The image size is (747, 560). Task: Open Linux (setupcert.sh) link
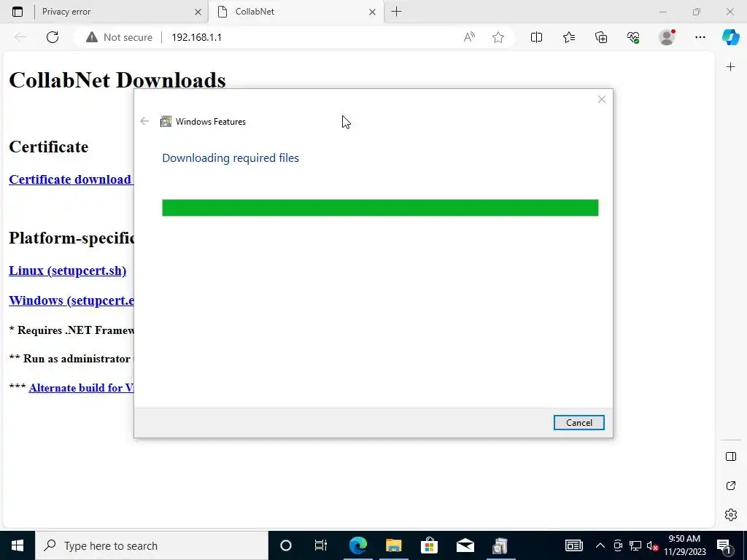pos(68,271)
